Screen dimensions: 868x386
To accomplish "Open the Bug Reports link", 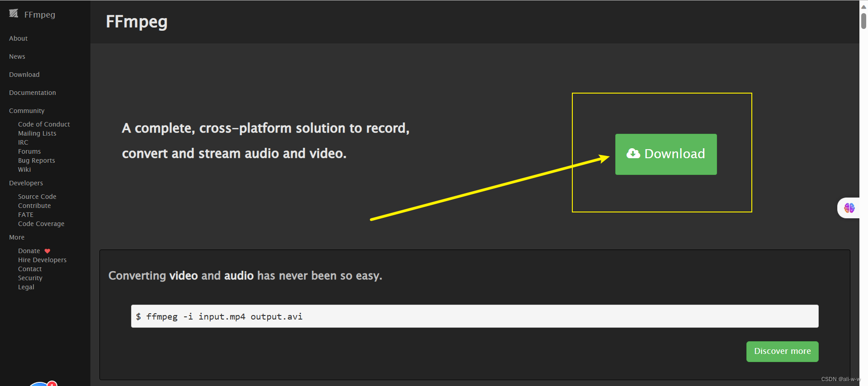I will [x=37, y=160].
